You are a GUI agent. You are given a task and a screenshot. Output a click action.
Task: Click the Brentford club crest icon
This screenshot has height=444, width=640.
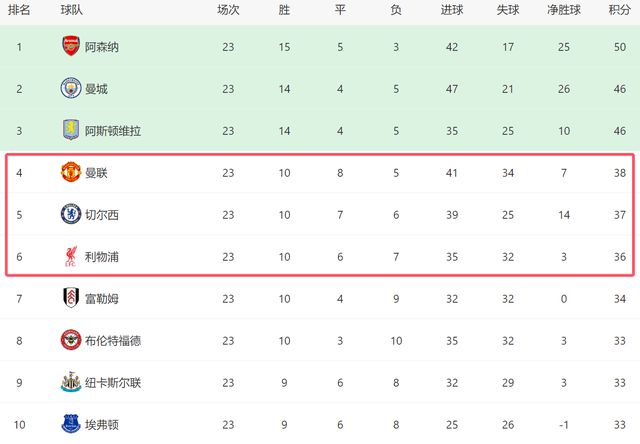click(70, 340)
